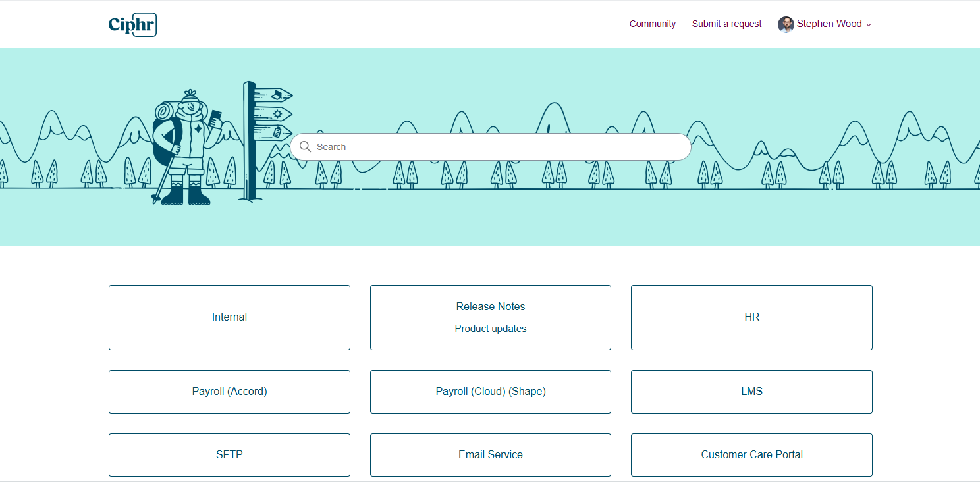Open the Internal category
Screen dimensions: 980x482
coord(229,317)
